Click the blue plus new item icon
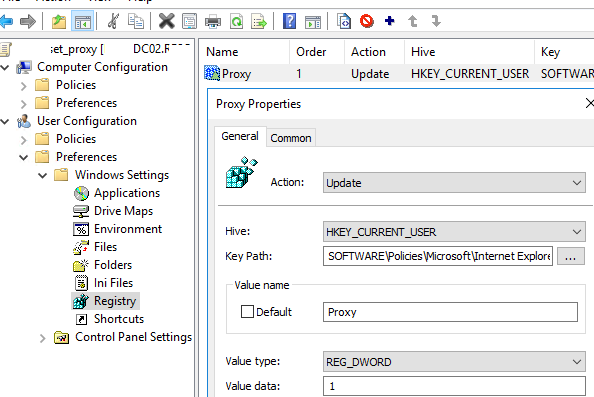This screenshot has width=594, height=397. click(389, 20)
